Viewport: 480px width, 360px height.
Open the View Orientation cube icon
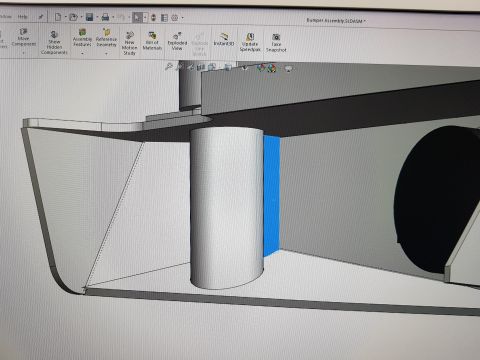pyautogui.click(x=212, y=67)
